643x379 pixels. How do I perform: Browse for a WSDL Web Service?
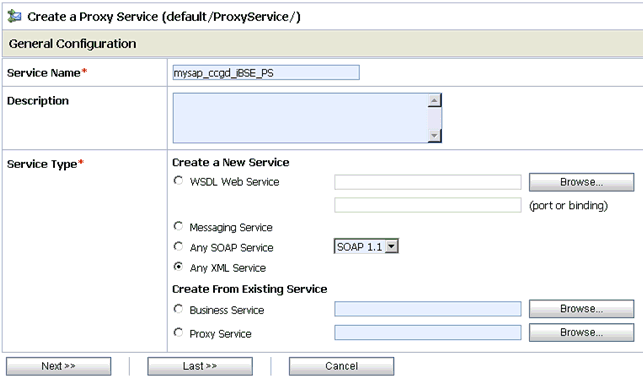[x=581, y=182]
